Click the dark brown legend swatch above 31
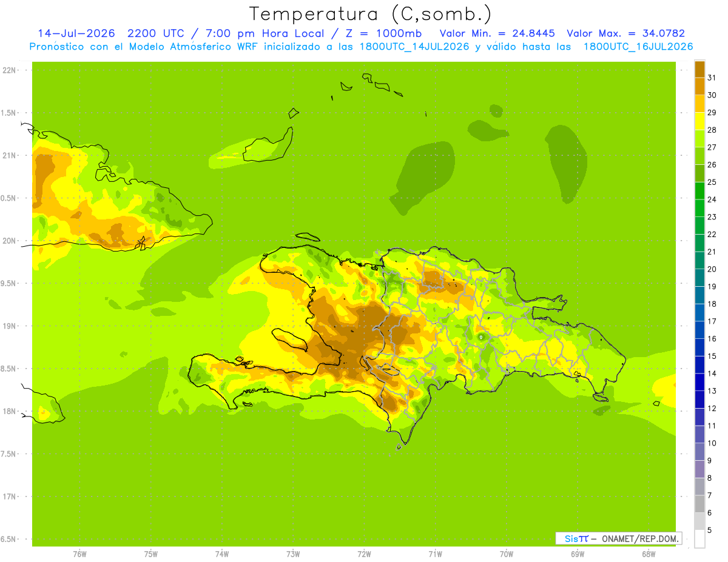 coord(699,69)
